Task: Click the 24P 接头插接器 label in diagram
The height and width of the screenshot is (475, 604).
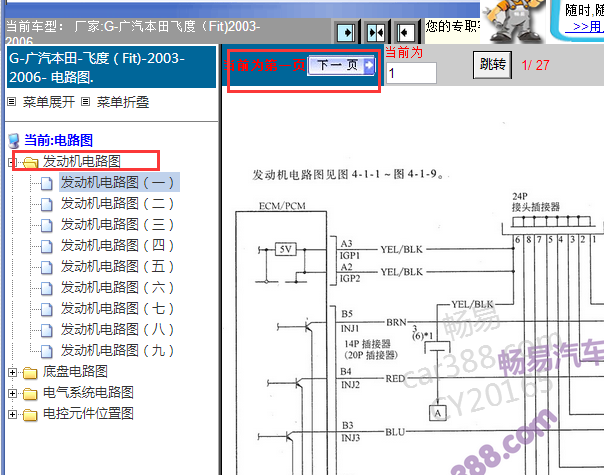Action: point(535,202)
